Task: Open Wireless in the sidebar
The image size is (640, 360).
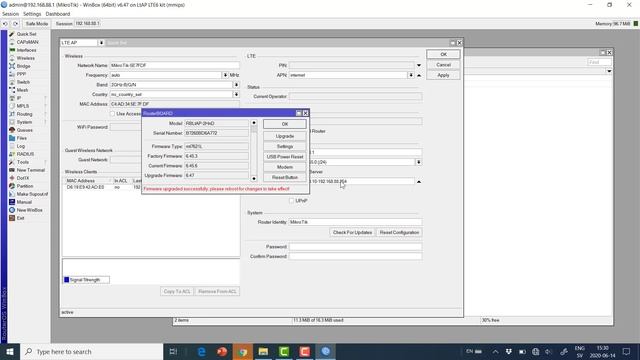Action: click(25, 58)
